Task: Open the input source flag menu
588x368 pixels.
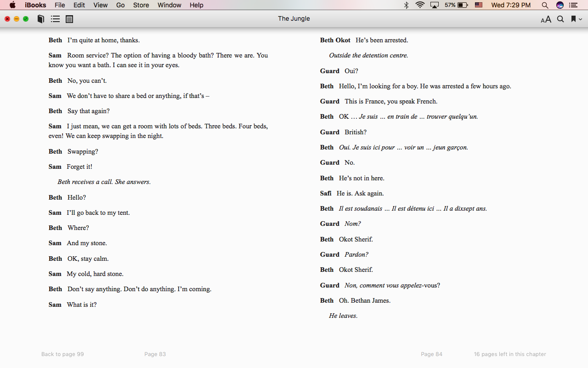Action: point(479,5)
